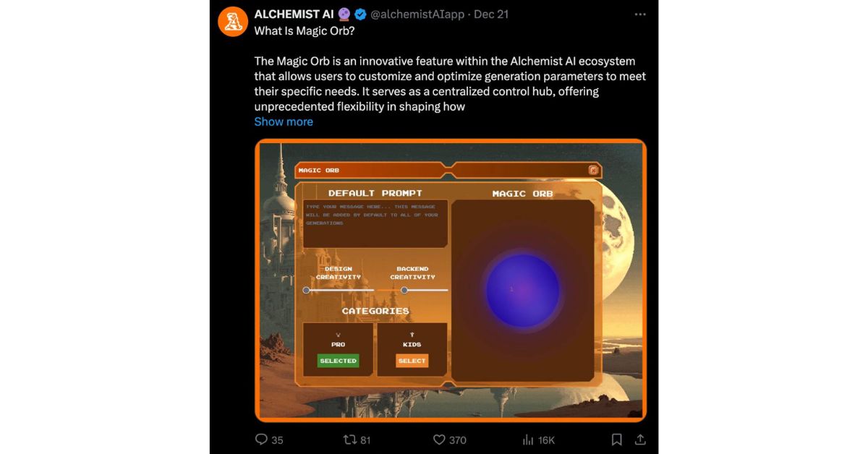Screen dimensions: 868x454
Task: Click the reply comment icon
Action: point(262,439)
